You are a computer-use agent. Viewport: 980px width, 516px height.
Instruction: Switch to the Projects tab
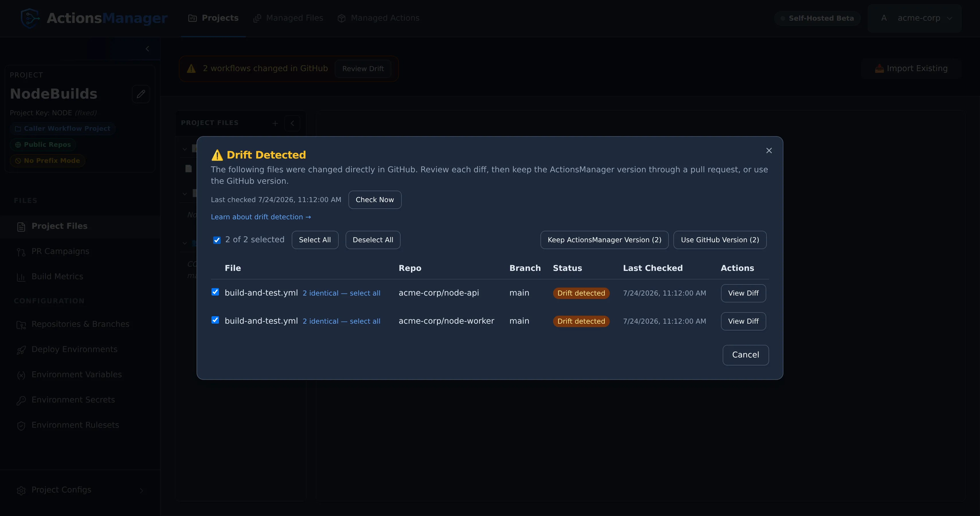coord(213,18)
